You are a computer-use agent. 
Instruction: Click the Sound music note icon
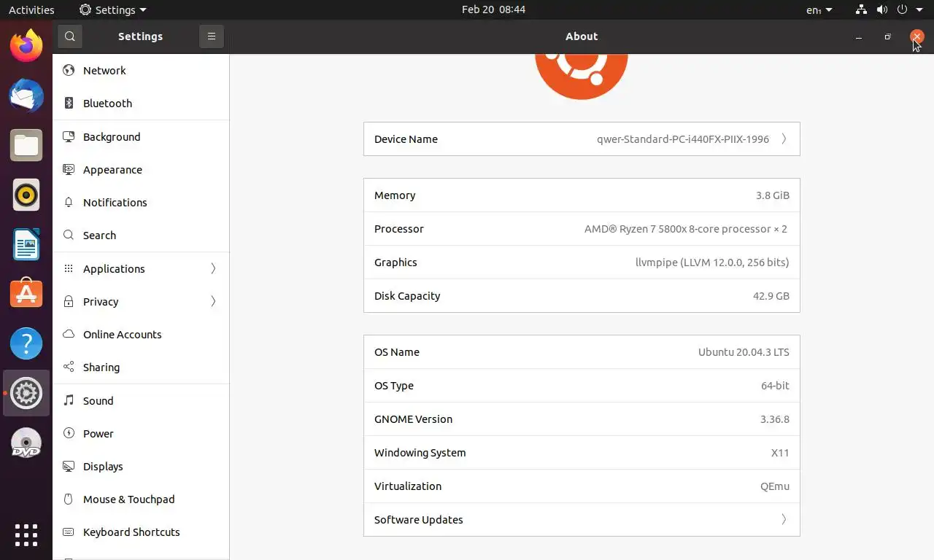69,401
